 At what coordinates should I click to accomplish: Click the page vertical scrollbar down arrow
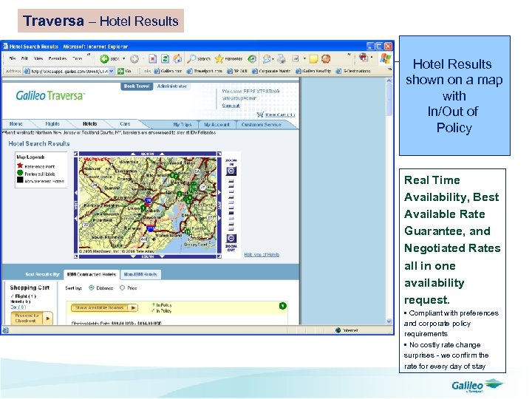(389, 321)
